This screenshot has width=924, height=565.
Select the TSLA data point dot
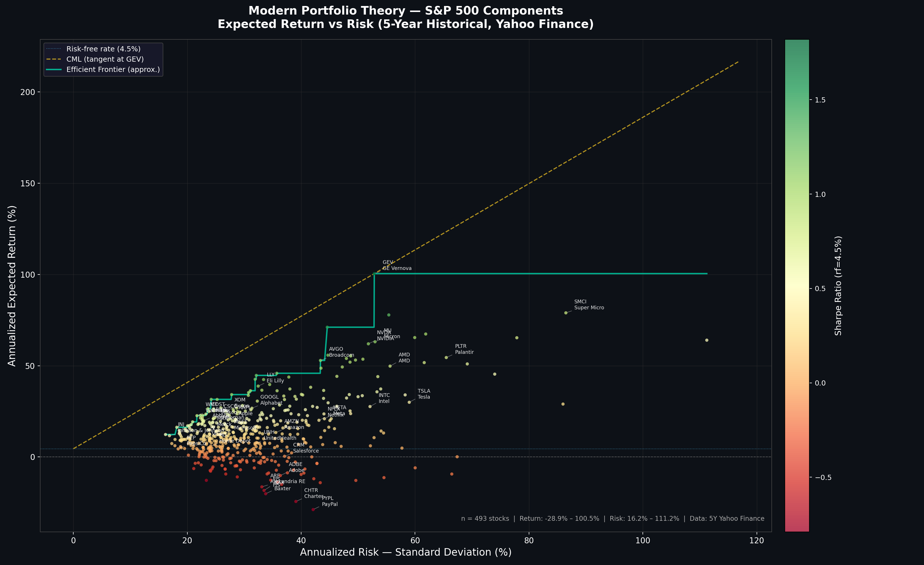point(409,402)
